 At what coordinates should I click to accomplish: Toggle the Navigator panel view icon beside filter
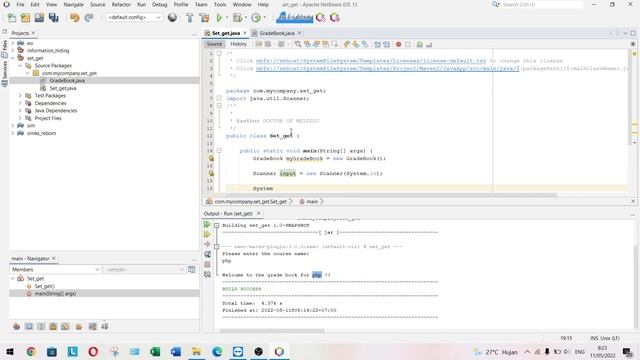(191, 269)
